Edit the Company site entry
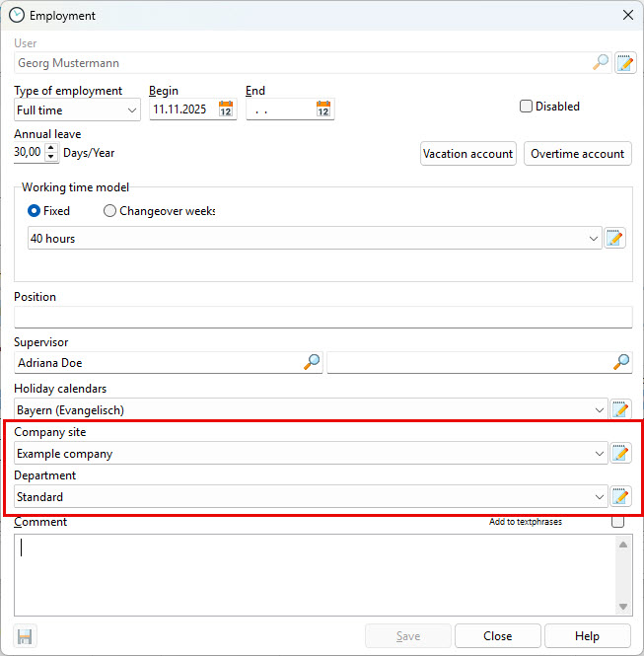Image resolution: width=644 pixels, height=656 pixels. 619,453
